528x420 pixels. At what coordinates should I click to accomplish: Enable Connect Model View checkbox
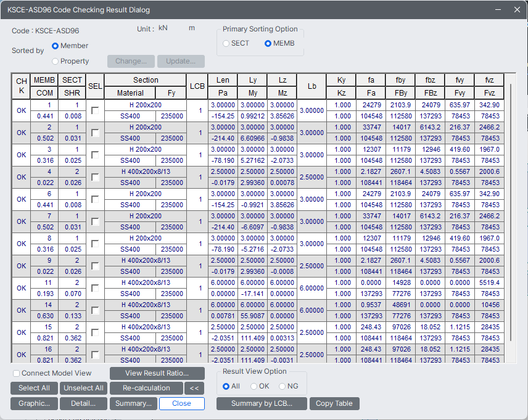click(16, 373)
